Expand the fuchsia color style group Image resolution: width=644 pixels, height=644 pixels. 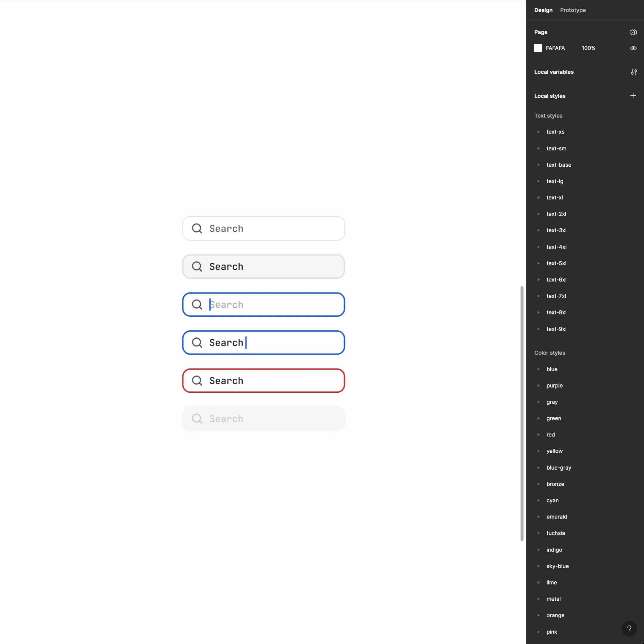[538, 533]
